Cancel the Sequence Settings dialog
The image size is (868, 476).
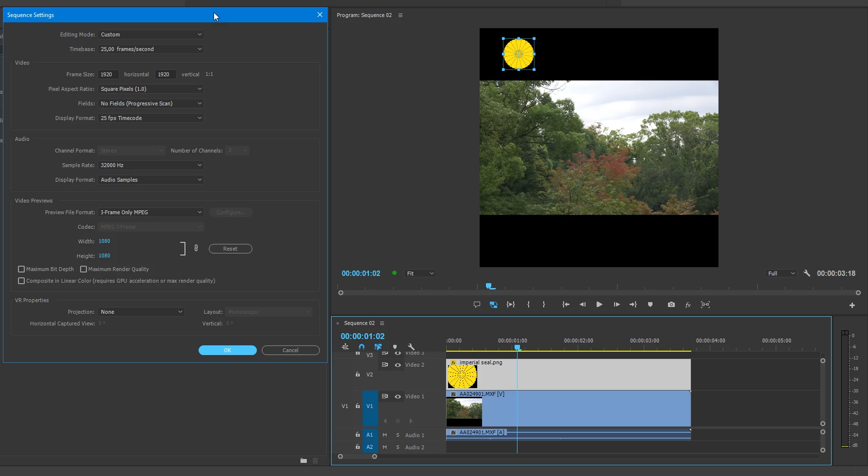coord(291,350)
